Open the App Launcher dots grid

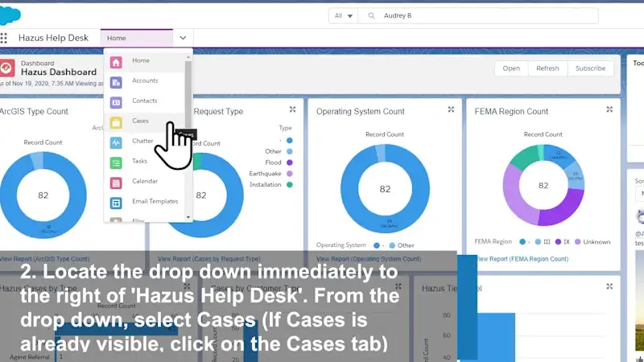[x=4, y=38]
